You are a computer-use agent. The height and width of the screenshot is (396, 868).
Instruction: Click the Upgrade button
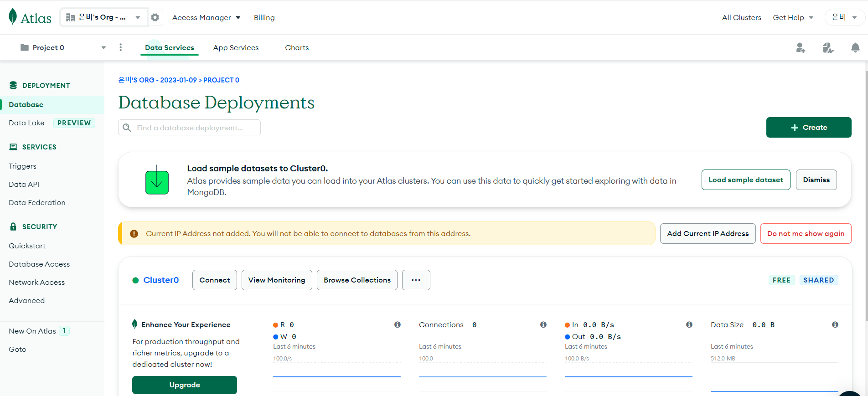point(185,385)
